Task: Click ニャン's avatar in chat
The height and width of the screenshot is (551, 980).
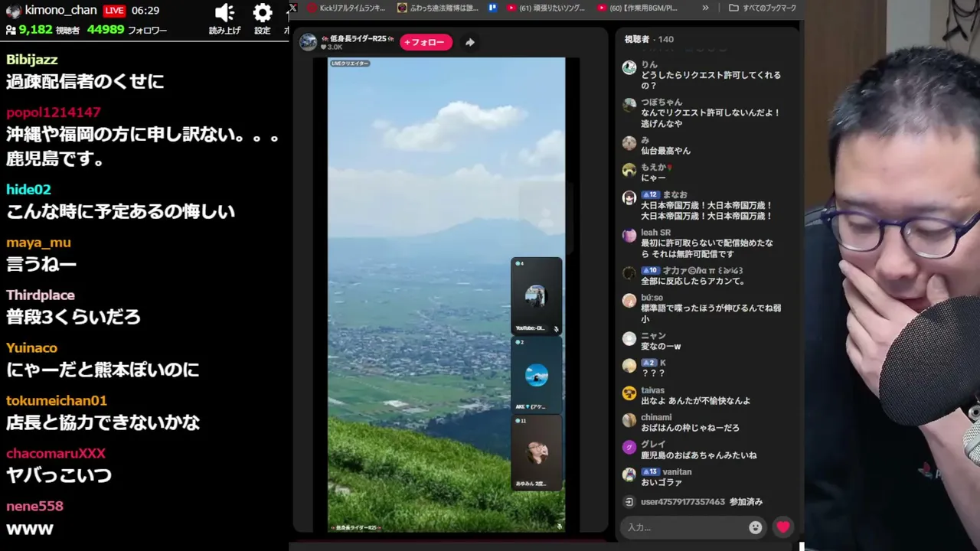Action: point(629,338)
